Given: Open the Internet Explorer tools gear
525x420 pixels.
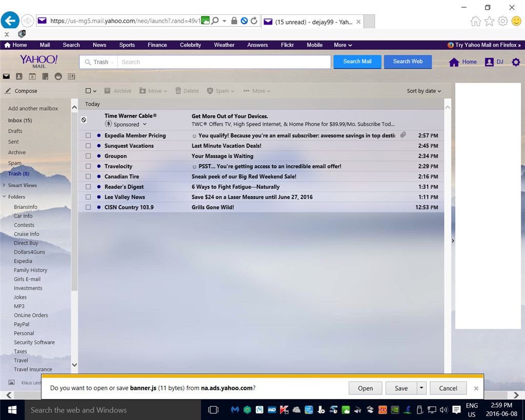Looking at the screenshot, I should (x=503, y=22).
